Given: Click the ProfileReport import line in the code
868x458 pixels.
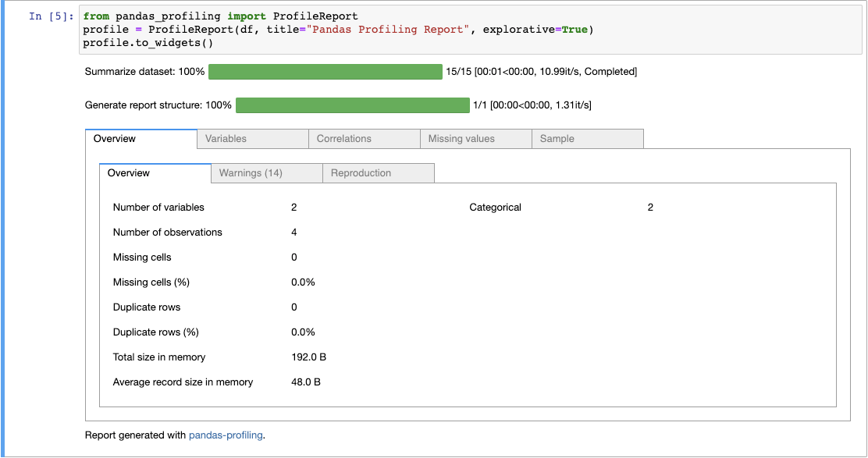Looking at the screenshot, I should point(220,16).
